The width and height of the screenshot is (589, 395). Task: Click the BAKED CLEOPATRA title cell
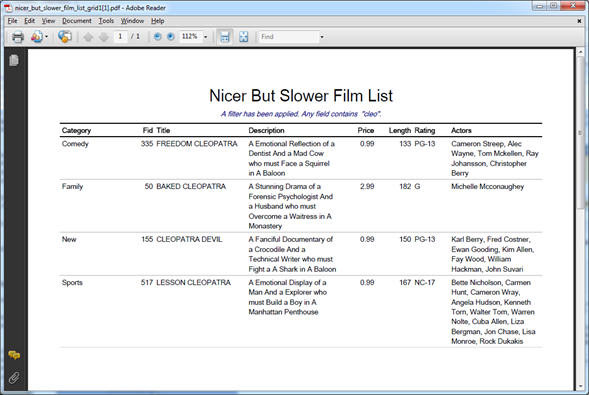(191, 186)
